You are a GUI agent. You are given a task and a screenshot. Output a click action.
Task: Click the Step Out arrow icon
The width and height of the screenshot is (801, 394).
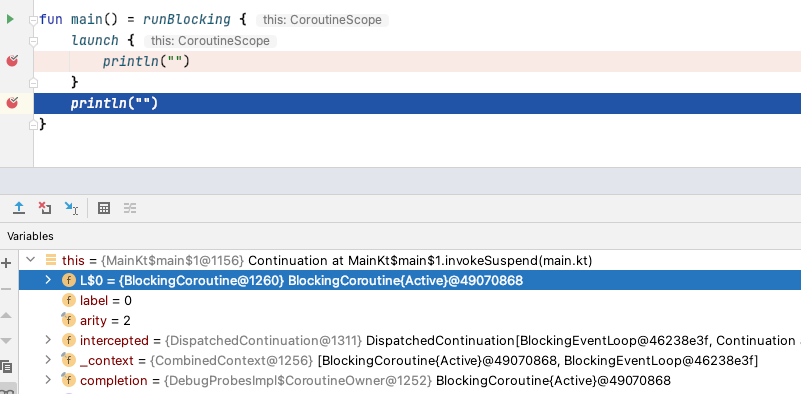(19, 208)
